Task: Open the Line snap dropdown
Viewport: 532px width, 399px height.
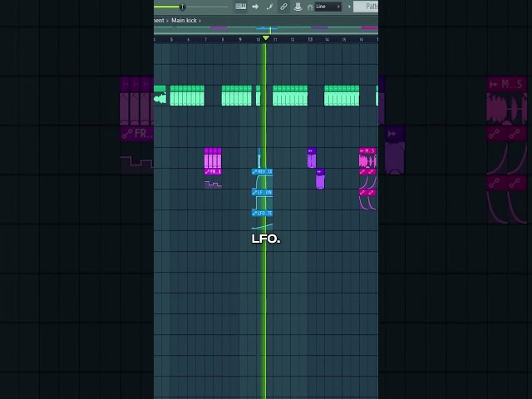Action: (328, 7)
